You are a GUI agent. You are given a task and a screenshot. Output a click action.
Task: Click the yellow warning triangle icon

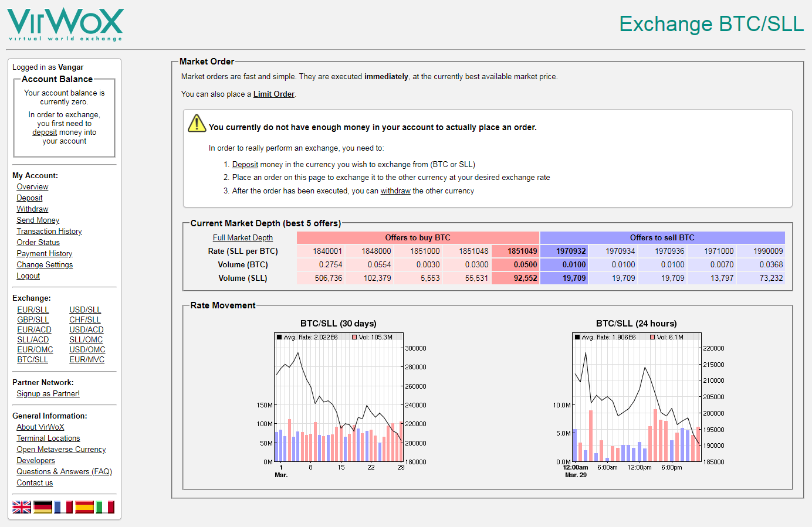coord(197,124)
